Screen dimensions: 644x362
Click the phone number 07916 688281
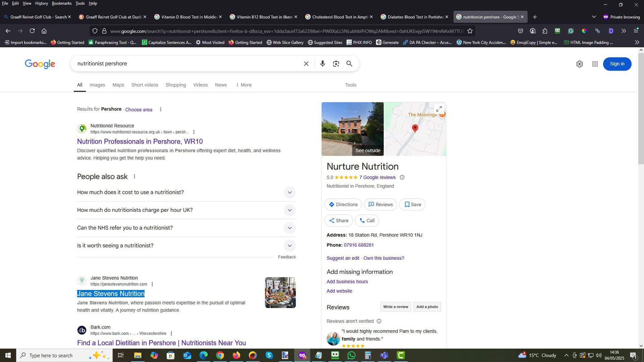pyautogui.click(x=359, y=245)
